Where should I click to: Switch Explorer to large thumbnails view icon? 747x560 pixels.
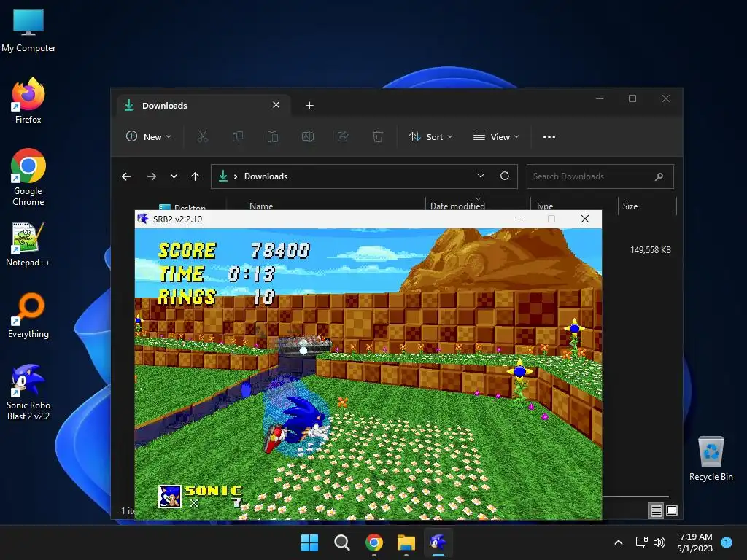pos(672,510)
